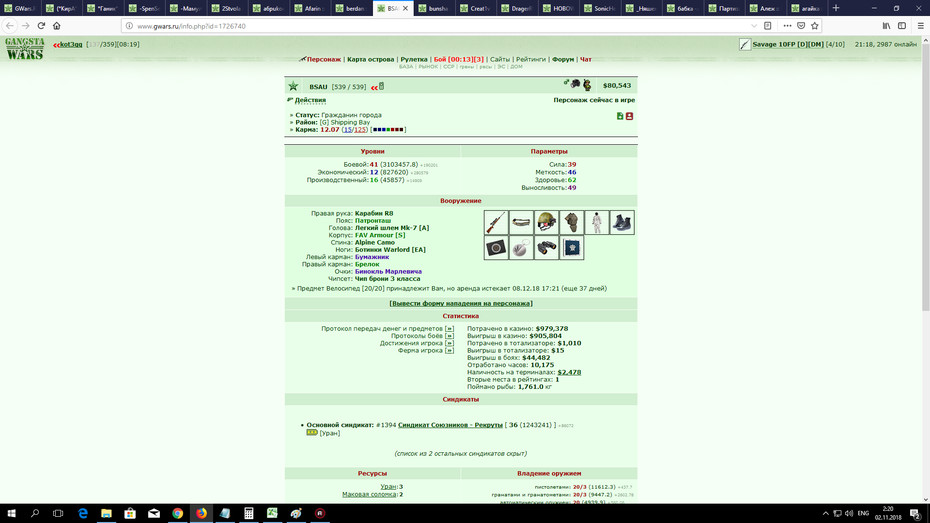The height and width of the screenshot is (523, 930).
Task: Open the Рулетка menu item
Action: (x=414, y=59)
